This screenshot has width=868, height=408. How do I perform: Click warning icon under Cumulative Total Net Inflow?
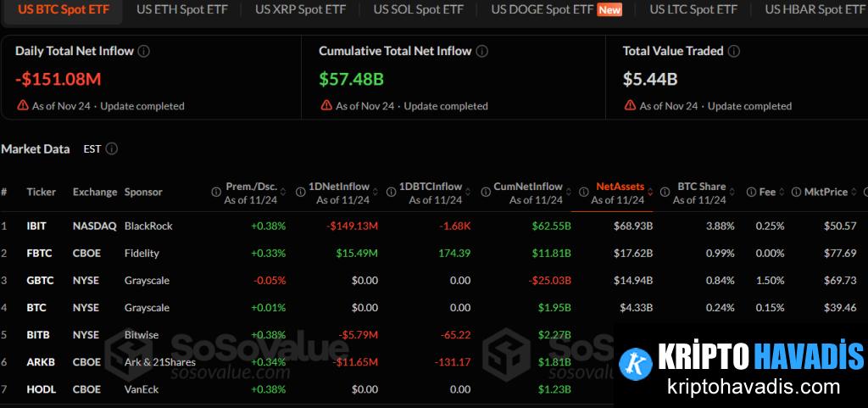point(326,105)
